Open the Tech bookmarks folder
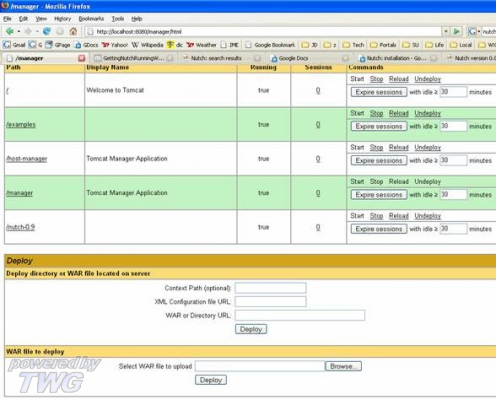Viewport: 496px width, 400px height. click(354, 45)
